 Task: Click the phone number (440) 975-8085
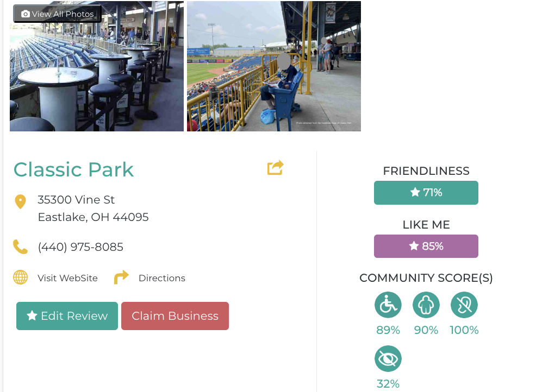[80, 247]
